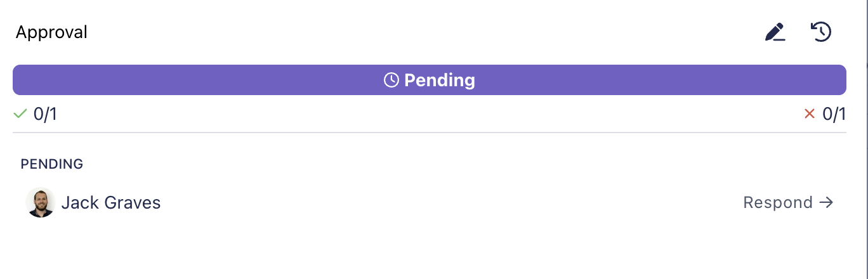Click the right end of the purple status bar

tap(834, 80)
